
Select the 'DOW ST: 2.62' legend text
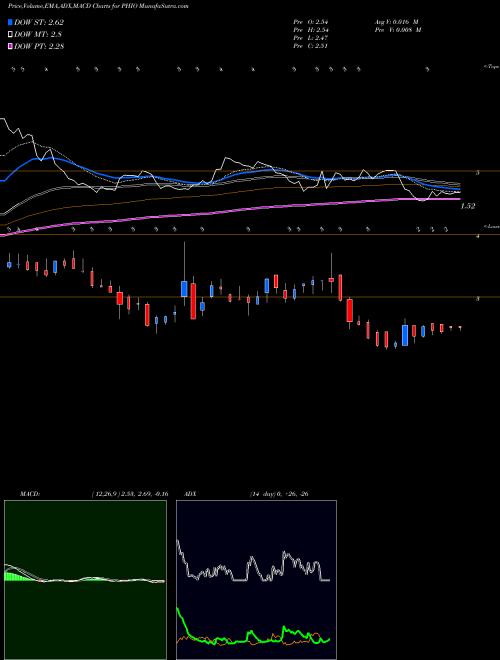[x=39, y=22]
